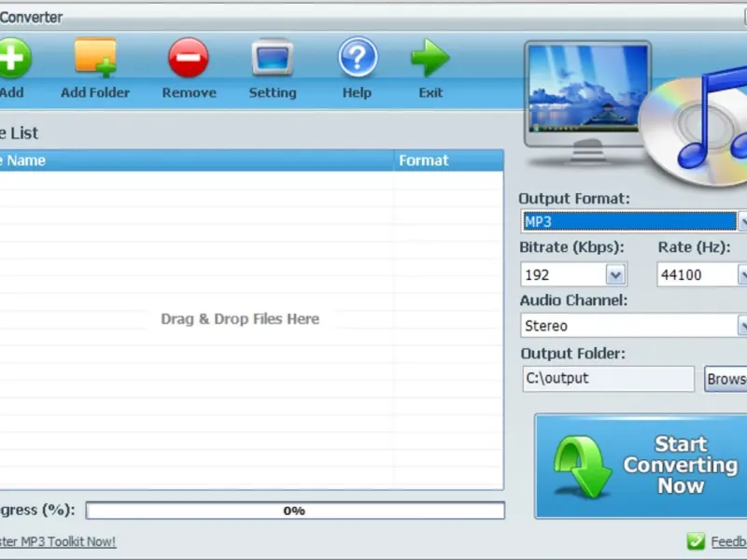This screenshot has height=560, width=747.
Task: Open the Audio Channel Stereo dropdown
Action: (x=634, y=326)
